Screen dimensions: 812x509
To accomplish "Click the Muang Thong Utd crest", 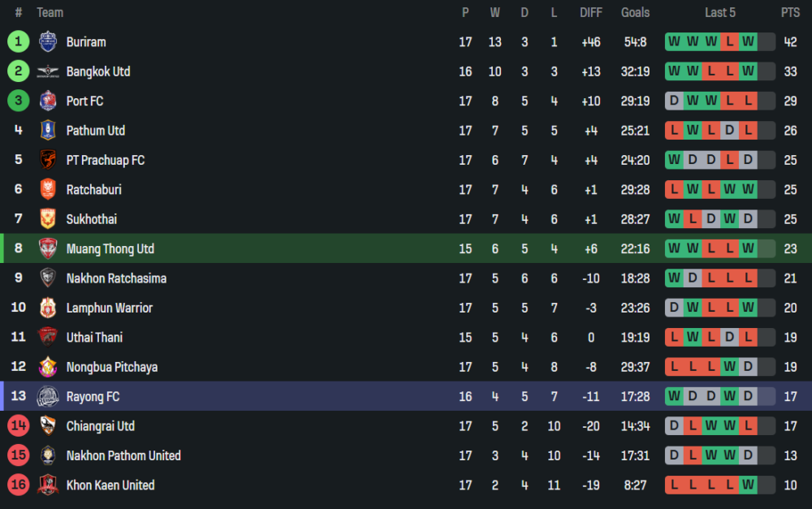I will click(x=48, y=248).
